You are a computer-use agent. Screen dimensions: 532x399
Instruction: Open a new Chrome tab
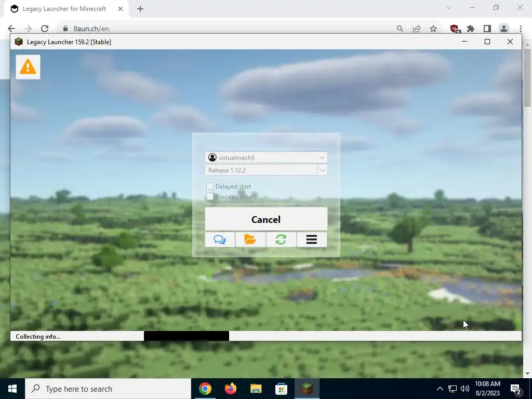[x=140, y=9]
